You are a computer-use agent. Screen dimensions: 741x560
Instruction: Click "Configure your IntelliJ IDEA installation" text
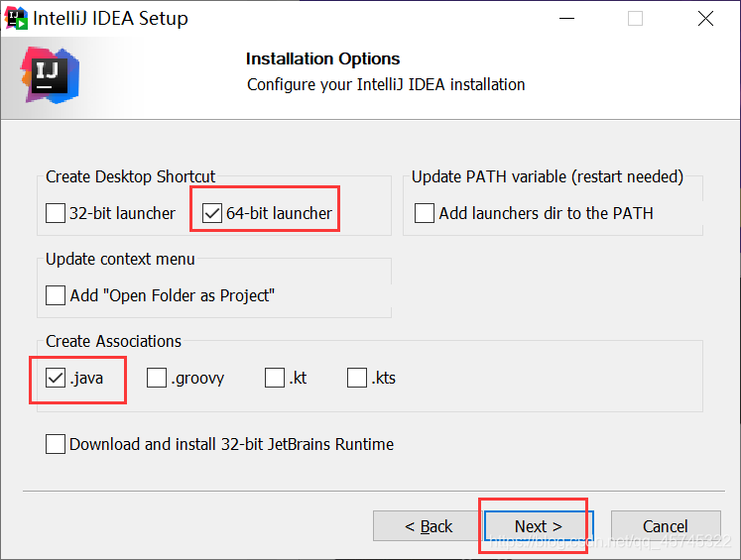(x=386, y=85)
